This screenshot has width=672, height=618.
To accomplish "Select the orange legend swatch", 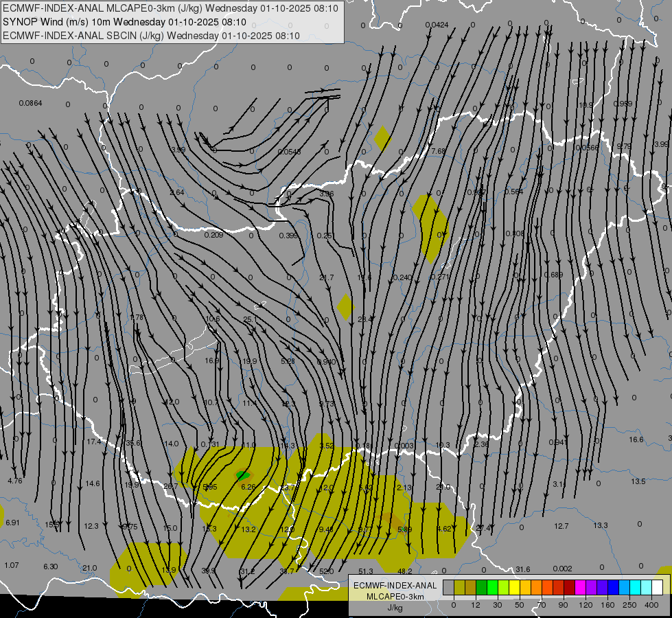I will click(x=537, y=587).
